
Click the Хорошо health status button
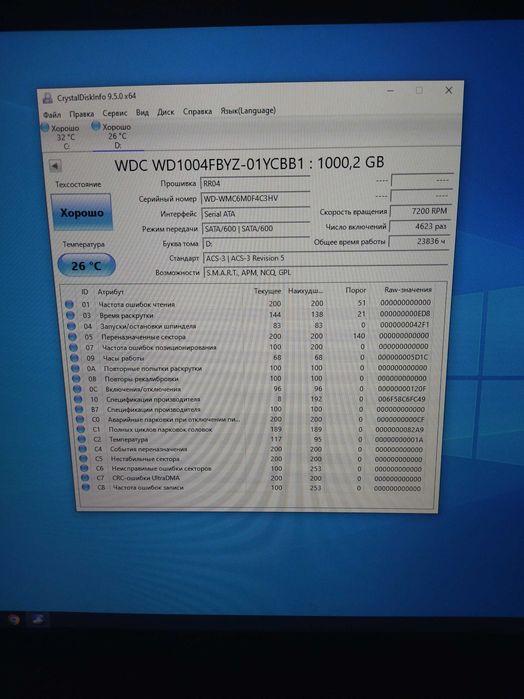click(82, 213)
